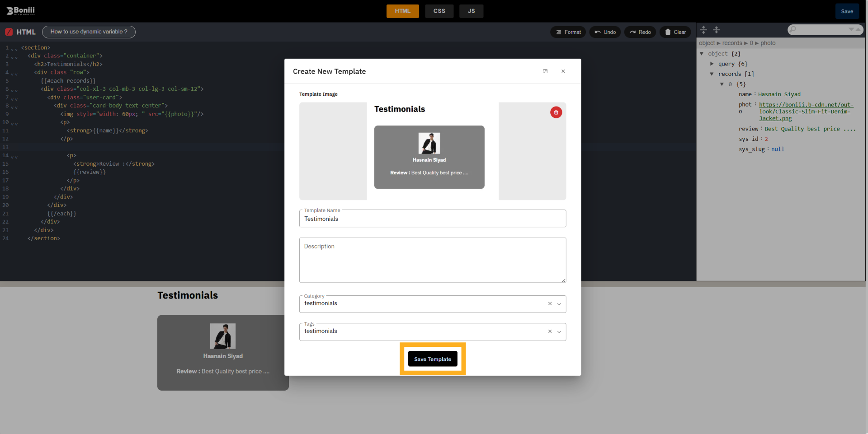868x434 pixels.
Task: Click the 'Hasnain Siyad' name in the preview card
Action: tap(223, 356)
